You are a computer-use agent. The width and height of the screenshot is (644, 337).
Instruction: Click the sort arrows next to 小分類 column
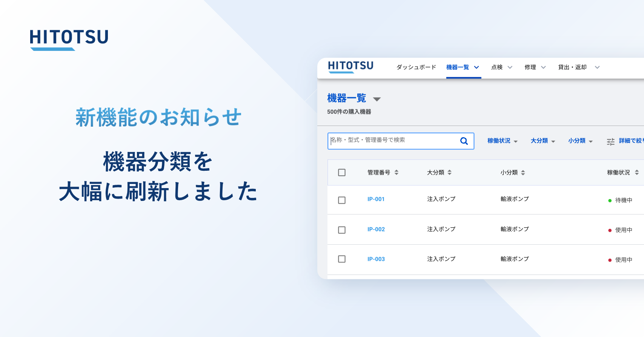(523, 173)
